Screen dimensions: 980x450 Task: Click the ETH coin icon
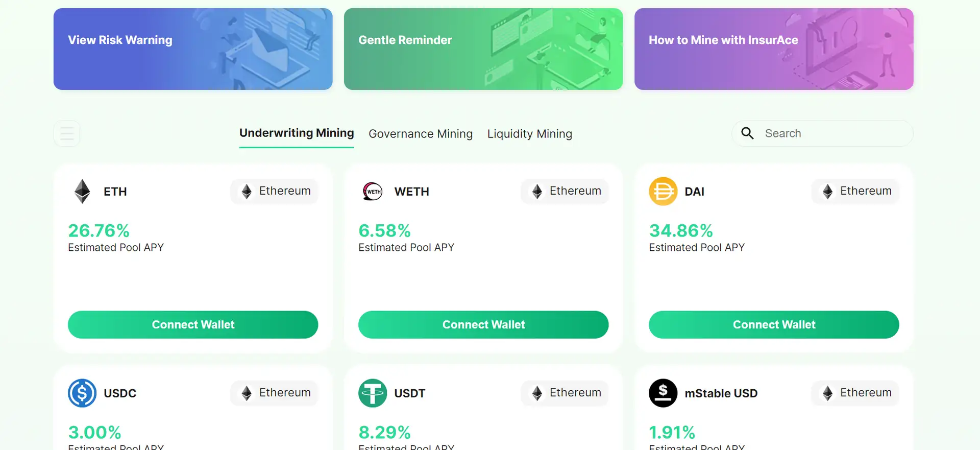point(82,192)
